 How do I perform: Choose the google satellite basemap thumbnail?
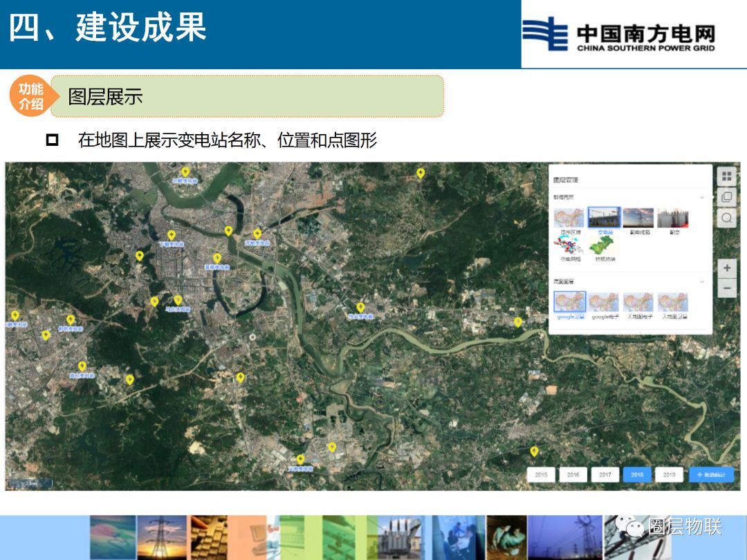[569, 302]
